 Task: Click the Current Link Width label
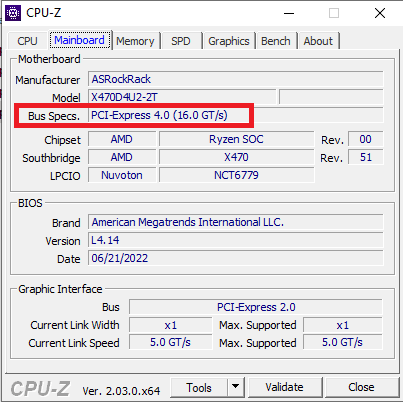coord(75,325)
